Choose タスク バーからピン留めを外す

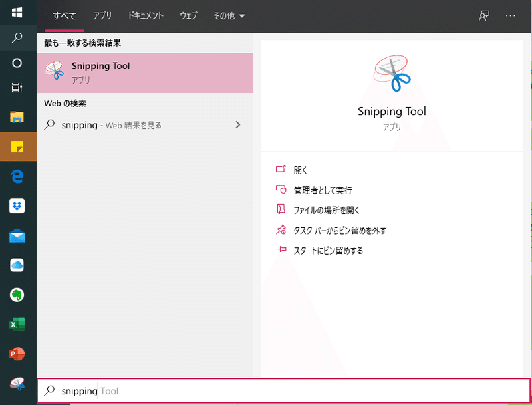click(340, 230)
